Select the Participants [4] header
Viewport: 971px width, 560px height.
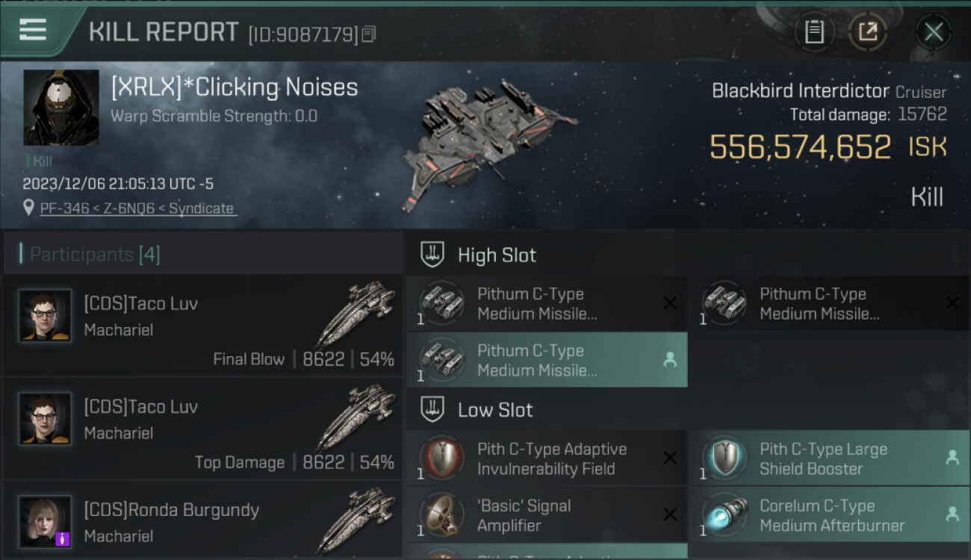(95, 255)
